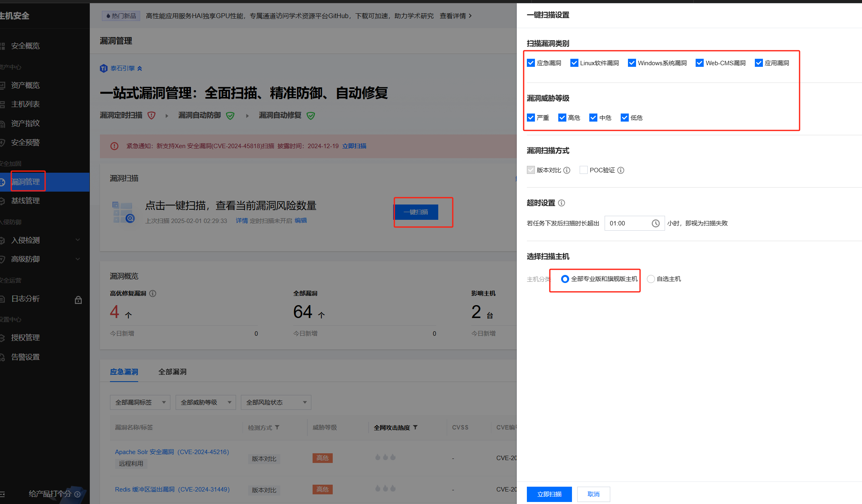862x504 pixels.
Task: Click info icon next to 版本对比
Action: coord(567,170)
